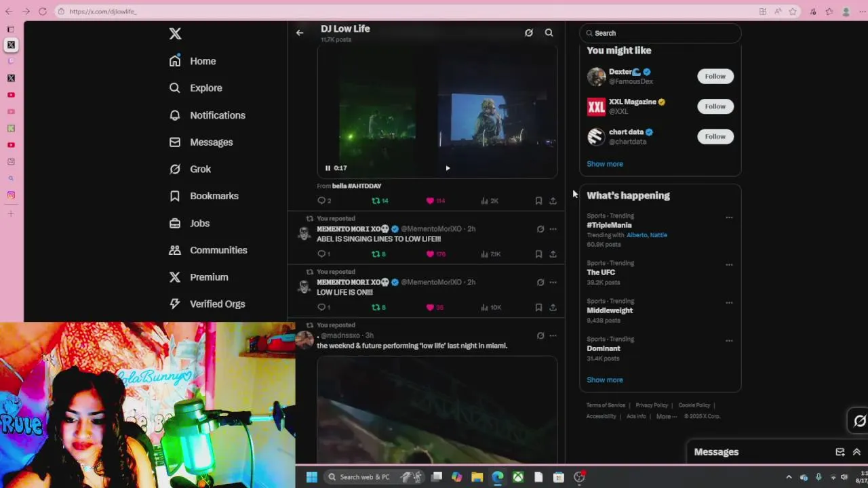Click Show more under You might like
The width and height of the screenshot is (868, 488).
pyautogui.click(x=605, y=164)
